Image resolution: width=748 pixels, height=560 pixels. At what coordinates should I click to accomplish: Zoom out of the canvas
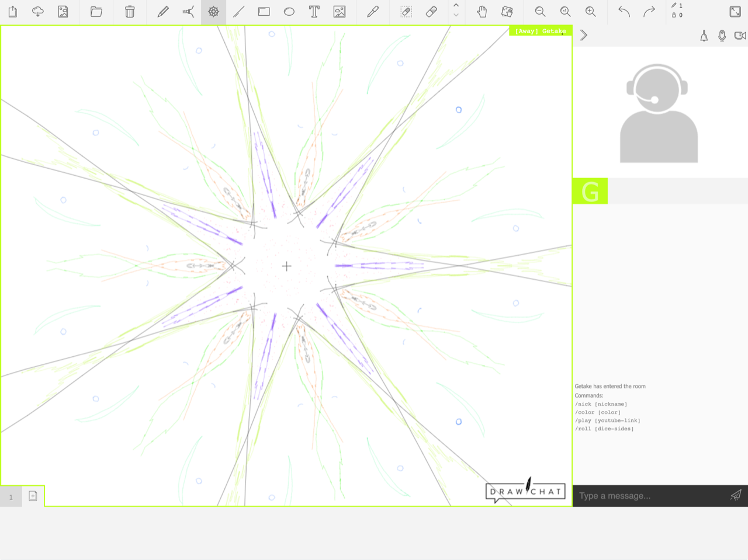pyautogui.click(x=541, y=12)
